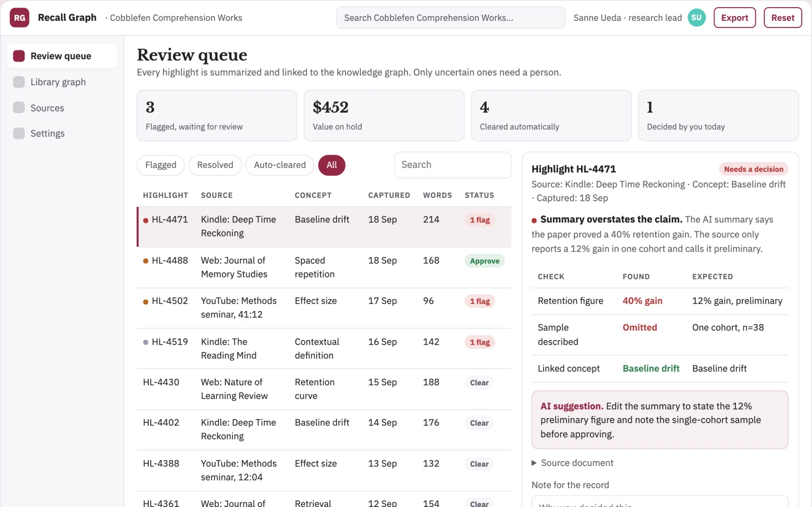
Task: Open the Settings page
Action: (62, 133)
